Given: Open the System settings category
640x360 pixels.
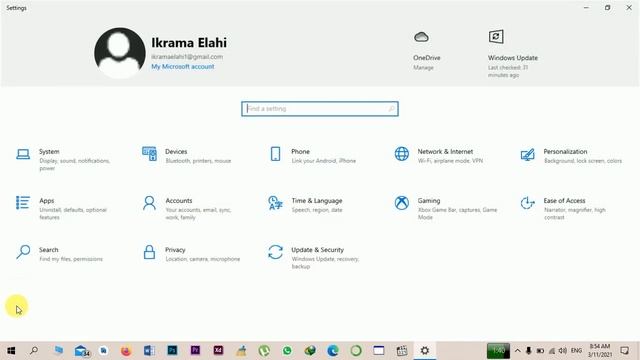Looking at the screenshot, I should (x=63, y=159).
